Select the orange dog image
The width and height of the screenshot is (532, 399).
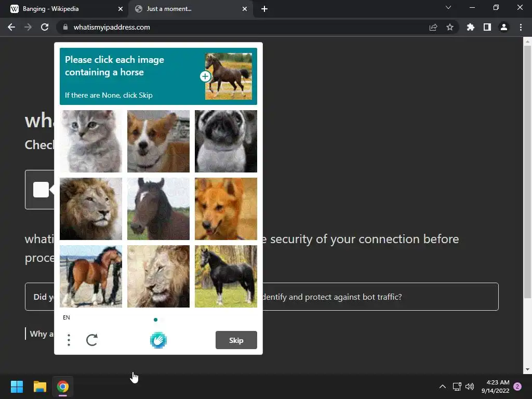(x=226, y=209)
